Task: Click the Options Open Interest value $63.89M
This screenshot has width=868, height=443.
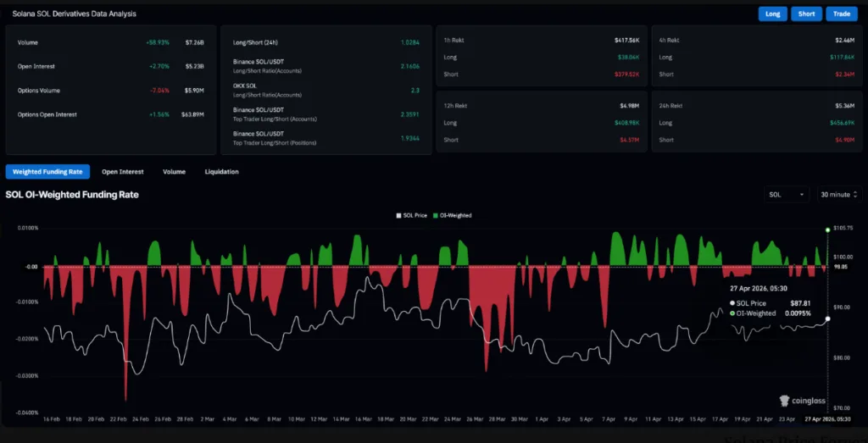Action: tap(192, 115)
